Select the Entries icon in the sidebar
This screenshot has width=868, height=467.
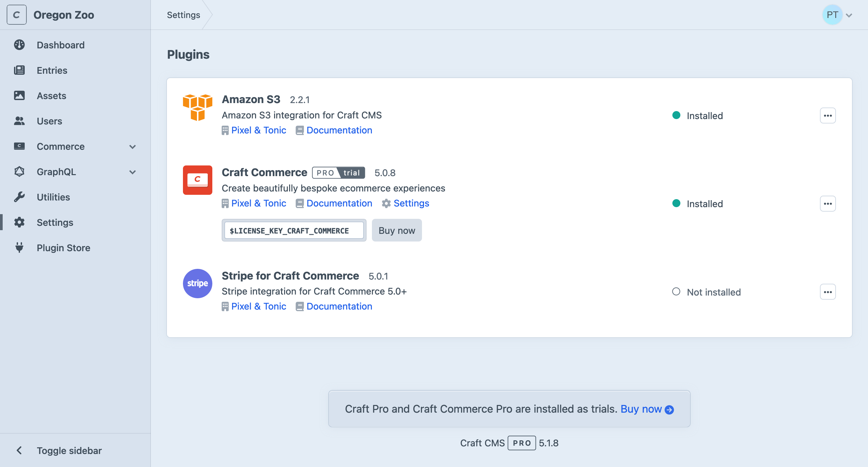coord(20,70)
